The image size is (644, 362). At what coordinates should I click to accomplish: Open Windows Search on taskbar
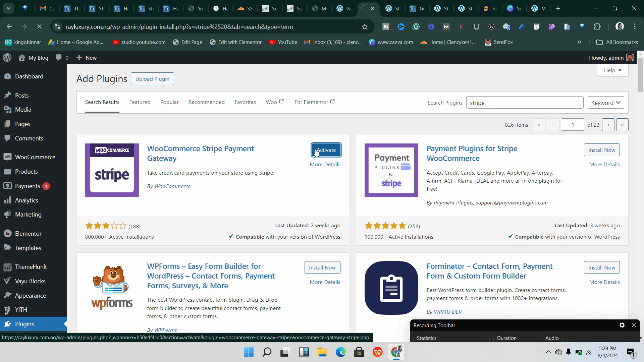(x=267, y=352)
